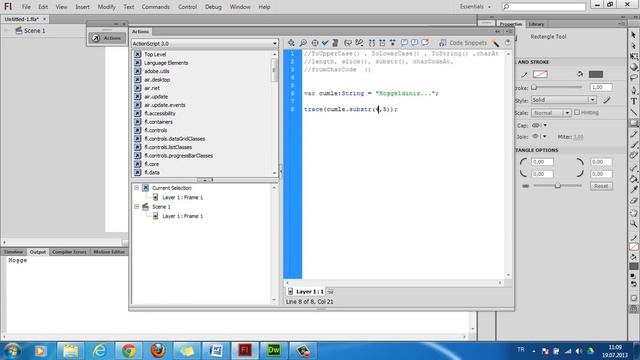The height and width of the screenshot is (360, 640).
Task: Switch to the Compiler Errors tab
Action: click(x=69, y=252)
